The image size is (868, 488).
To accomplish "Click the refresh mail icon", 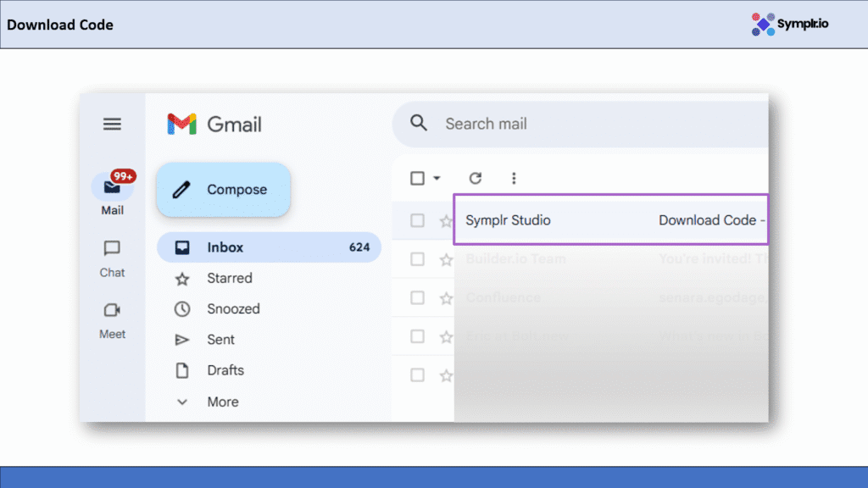I will click(x=476, y=178).
